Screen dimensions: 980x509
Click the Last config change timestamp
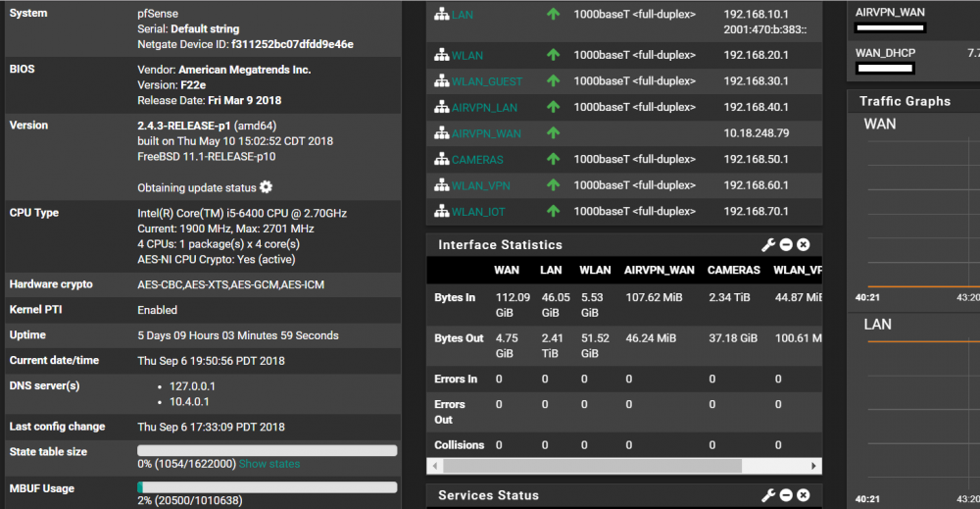coord(212,427)
